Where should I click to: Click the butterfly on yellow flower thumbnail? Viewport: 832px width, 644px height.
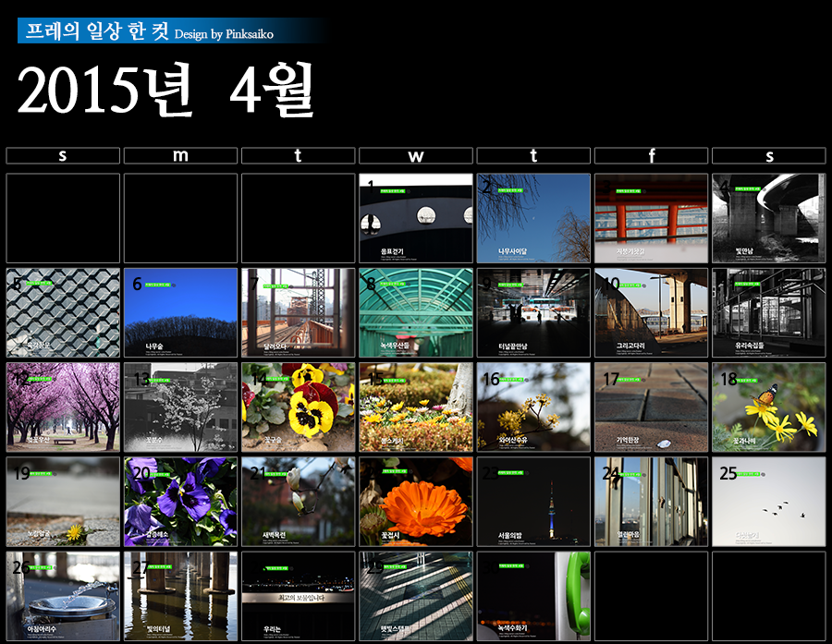[x=768, y=407]
